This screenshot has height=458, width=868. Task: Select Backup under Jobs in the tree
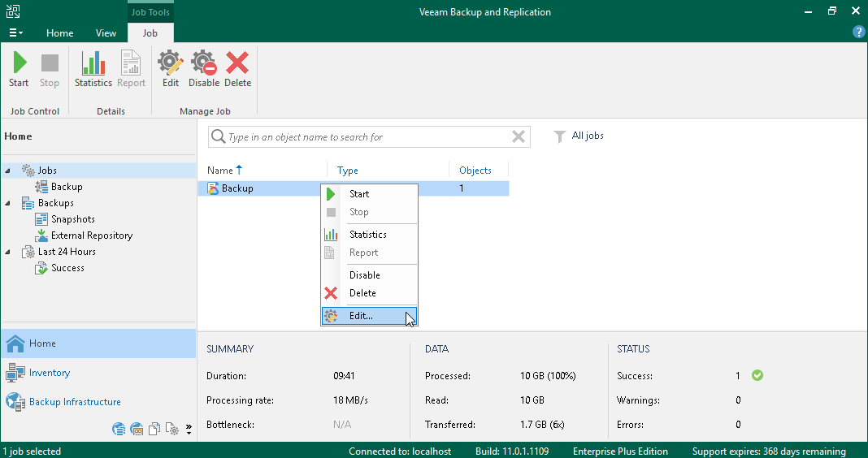pyautogui.click(x=67, y=187)
